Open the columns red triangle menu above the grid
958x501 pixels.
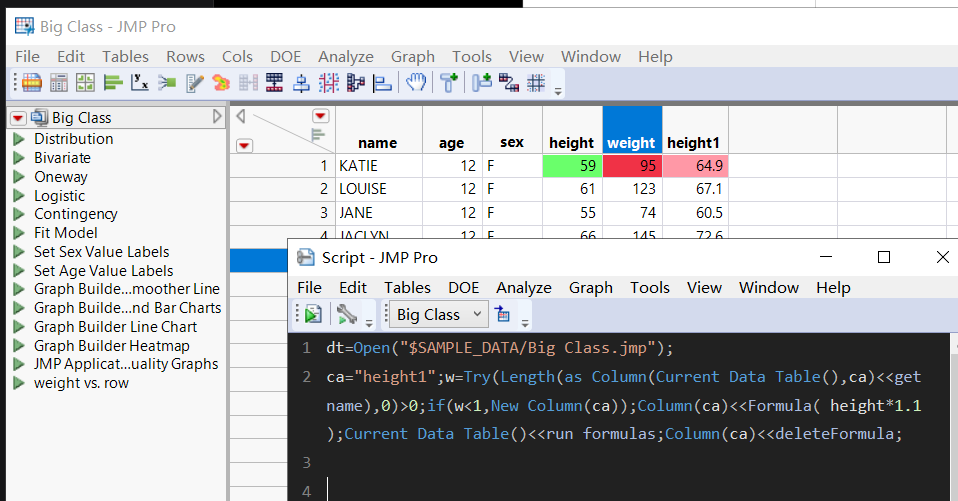tap(321, 115)
